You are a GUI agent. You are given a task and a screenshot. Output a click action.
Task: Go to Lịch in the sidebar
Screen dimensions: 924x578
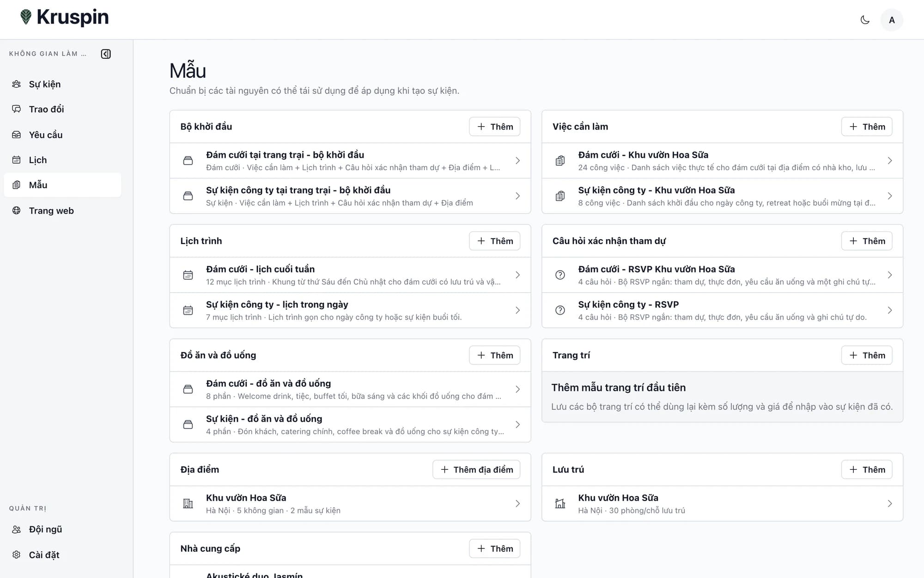(62, 160)
